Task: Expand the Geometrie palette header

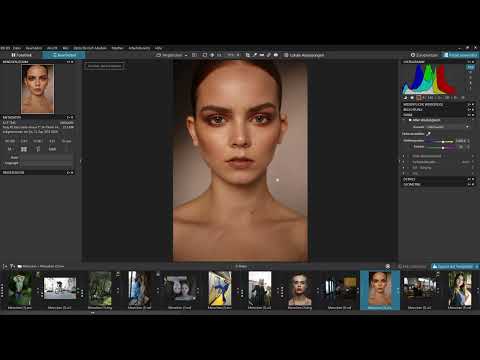Action: (x=439, y=184)
